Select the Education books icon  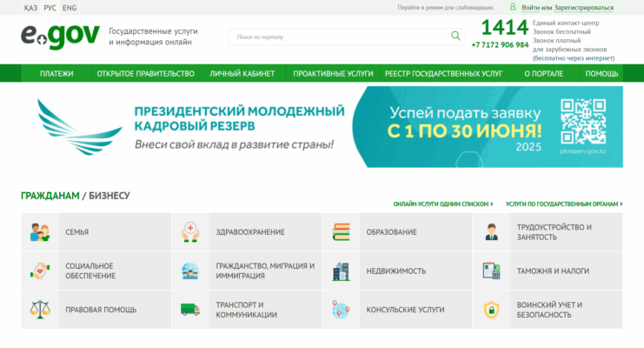coord(341,232)
